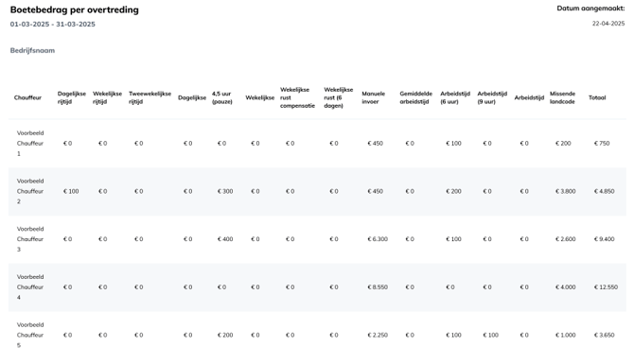
Task: Click Chauffeur 3's missing landcode € 2.600
Action: 565,239
